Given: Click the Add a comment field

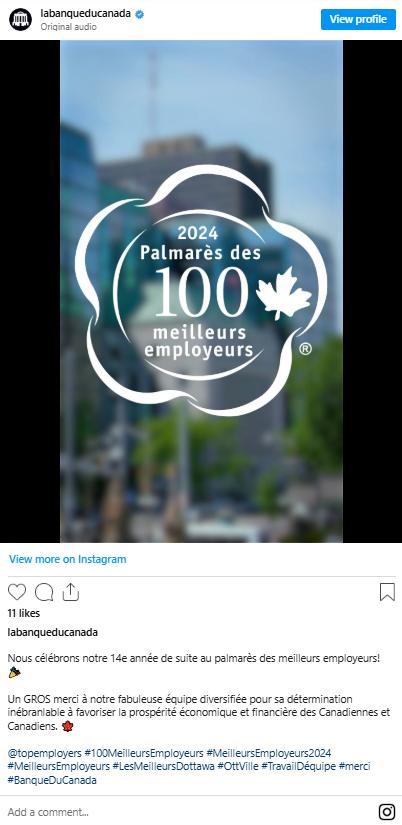Looking at the screenshot, I should [189, 812].
